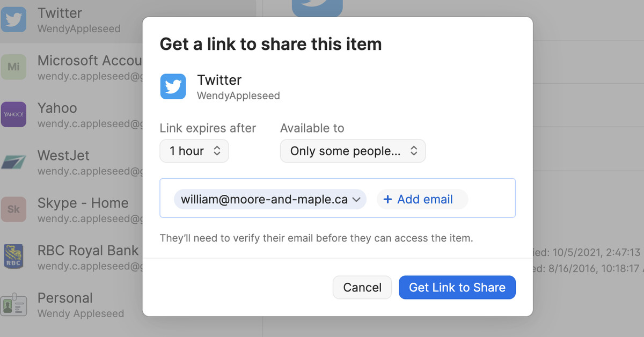This screenshot has height=337, width=644.
Task: Open the Personal Wendy Appleseed item
Action: 80,304
